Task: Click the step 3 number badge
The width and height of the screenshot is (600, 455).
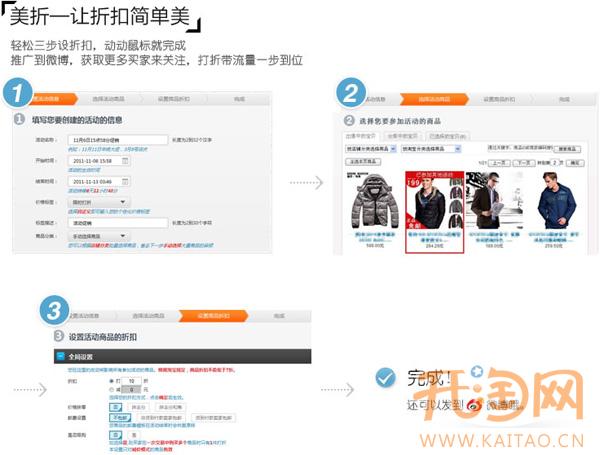Action: click(x=54, y=308)
